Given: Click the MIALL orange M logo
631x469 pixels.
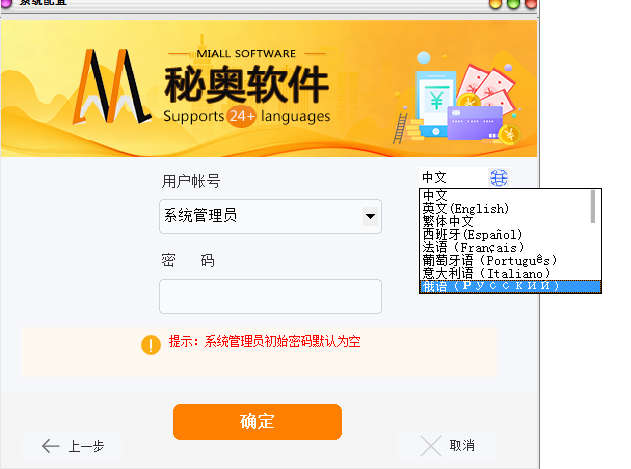Looking at the screenshot, I should click(111, 86).
